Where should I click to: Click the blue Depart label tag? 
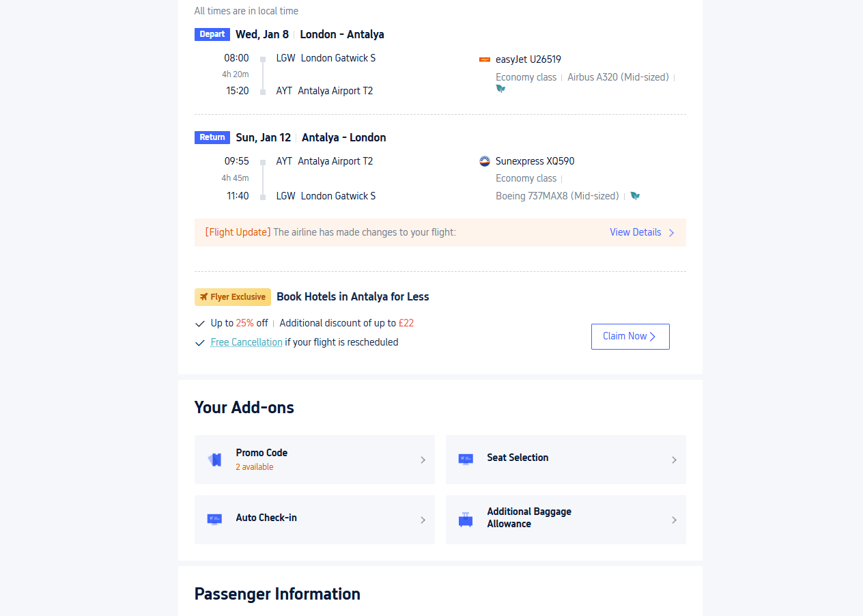coord(212,34)
